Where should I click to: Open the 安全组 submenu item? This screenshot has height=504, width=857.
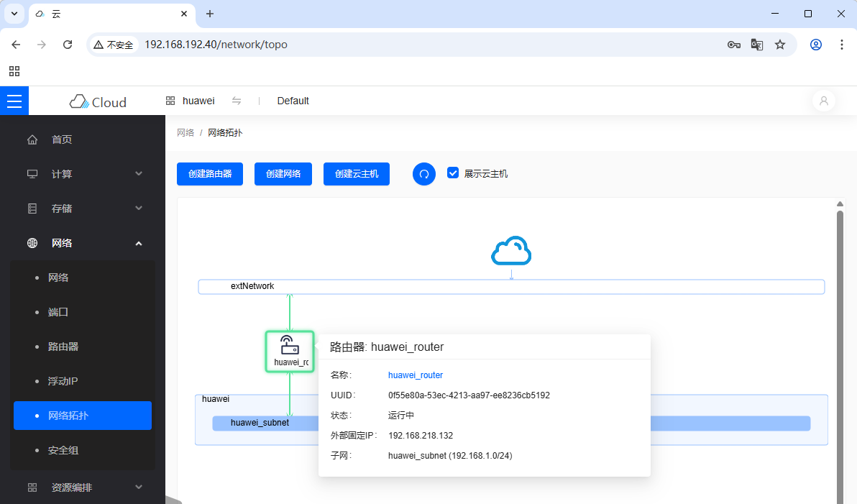tap(83, 450)
